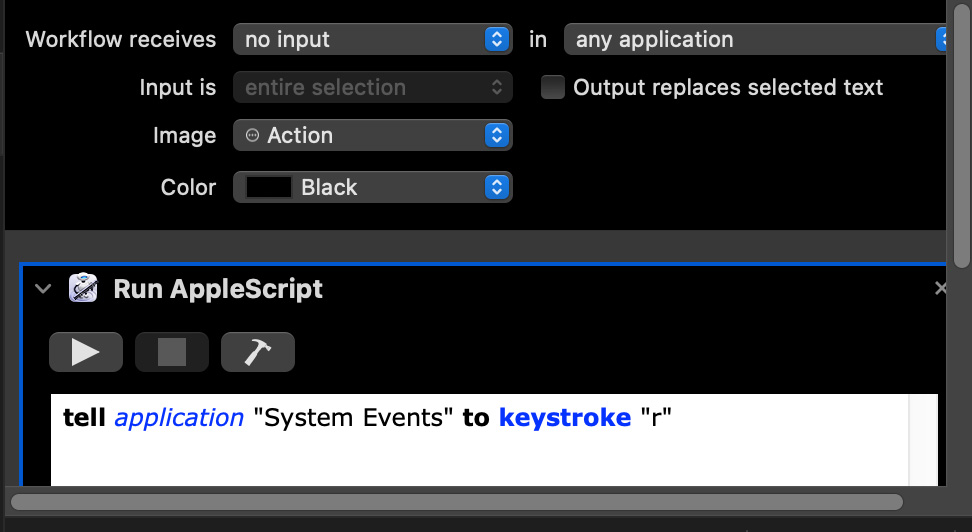Click the blue arrows of the Color dropdown
The image size is (972, 532).
pos(497,187)
